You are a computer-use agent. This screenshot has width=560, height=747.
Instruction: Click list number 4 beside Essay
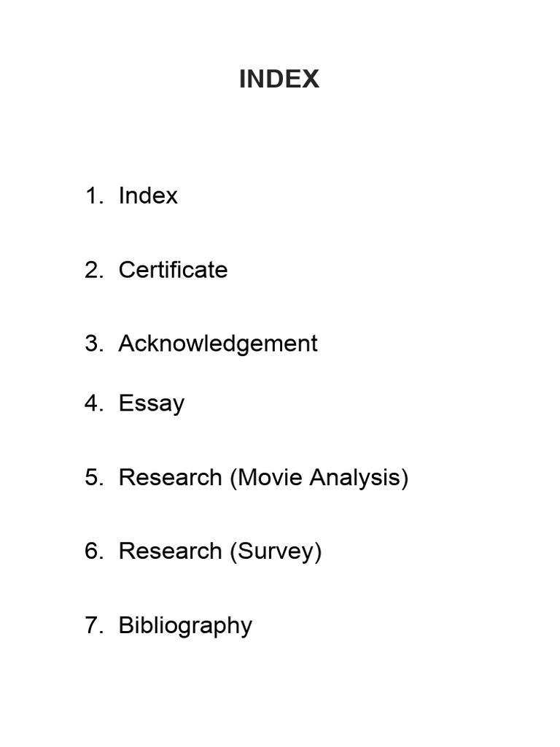pos(94,403)
